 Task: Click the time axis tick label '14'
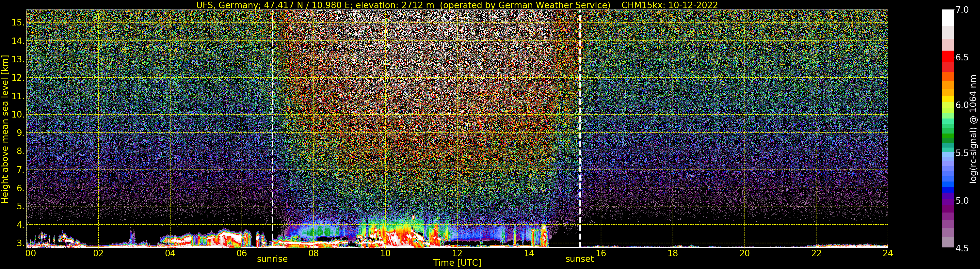(x=529, y=253)
